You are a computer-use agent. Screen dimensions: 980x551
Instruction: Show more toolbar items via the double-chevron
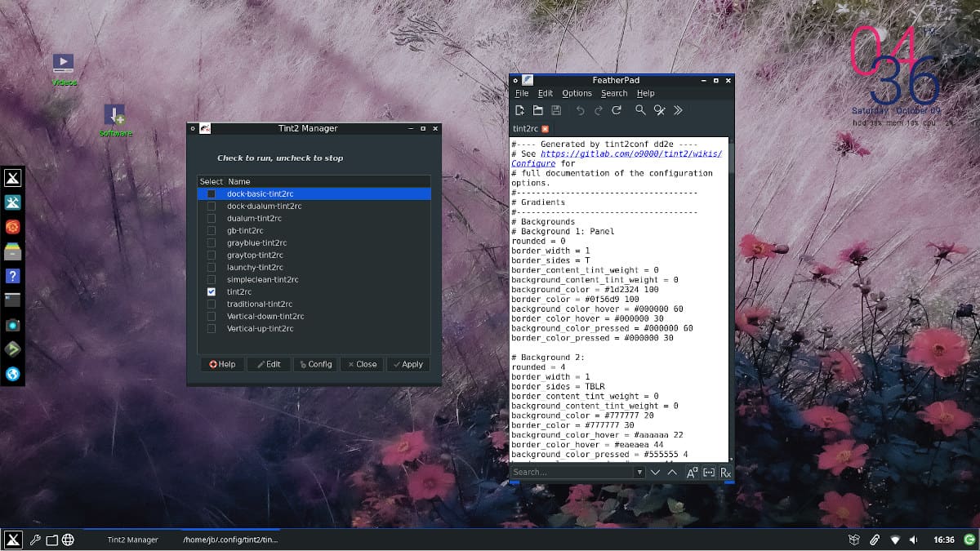(678, 110)
